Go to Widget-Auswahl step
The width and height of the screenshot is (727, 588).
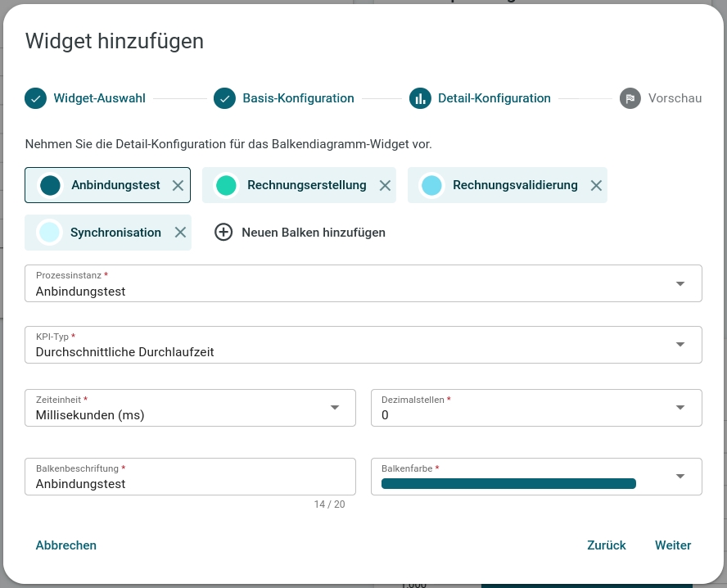pyautogui.click(x=99, y=98)
